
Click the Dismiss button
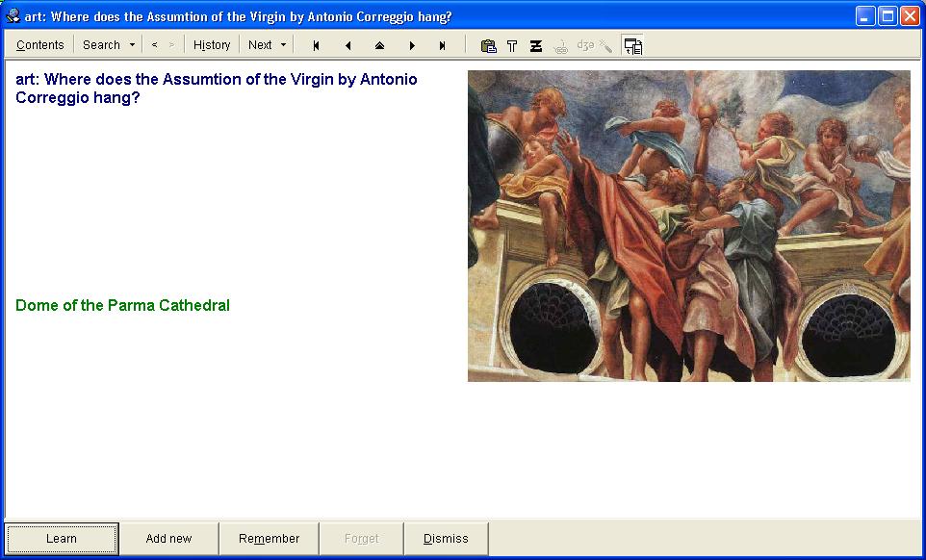446,539
